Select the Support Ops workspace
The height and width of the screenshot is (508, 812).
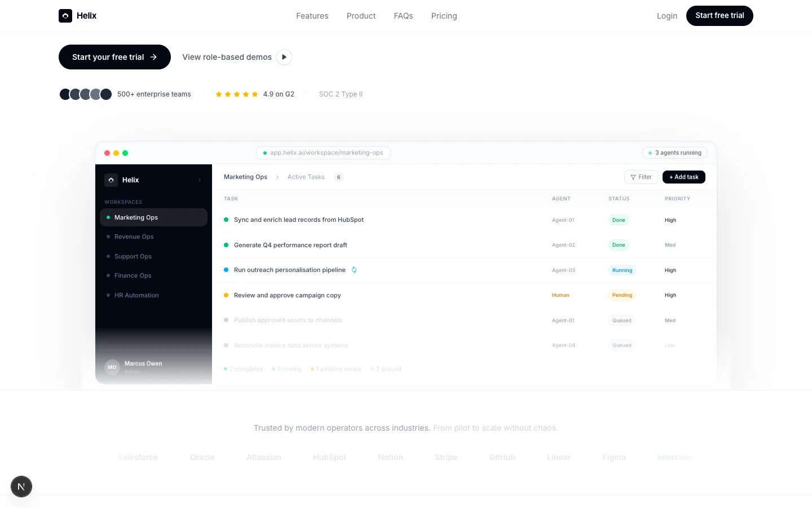(153, 256)
